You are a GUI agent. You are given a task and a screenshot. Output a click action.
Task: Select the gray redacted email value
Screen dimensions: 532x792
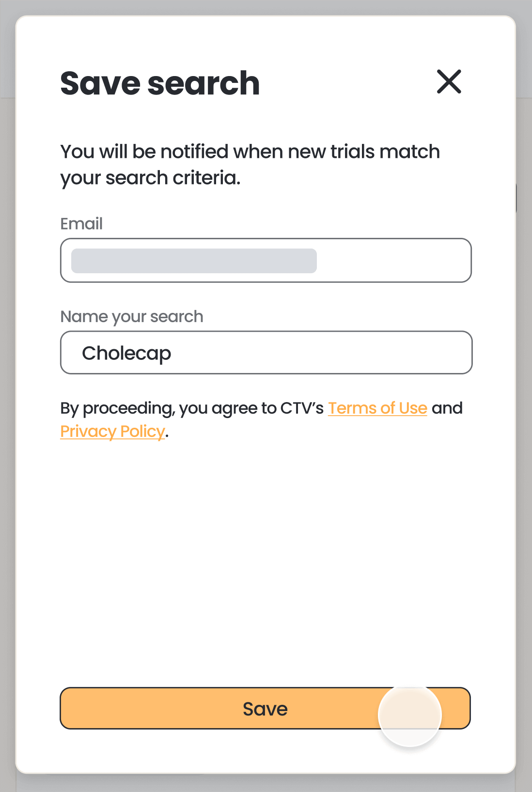pos(194,261)
